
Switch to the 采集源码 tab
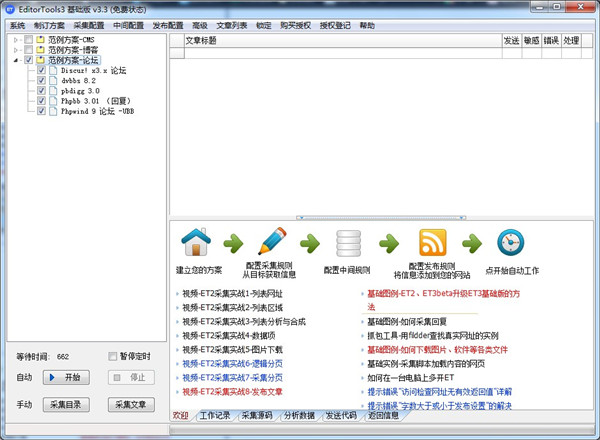coord(257,416)
